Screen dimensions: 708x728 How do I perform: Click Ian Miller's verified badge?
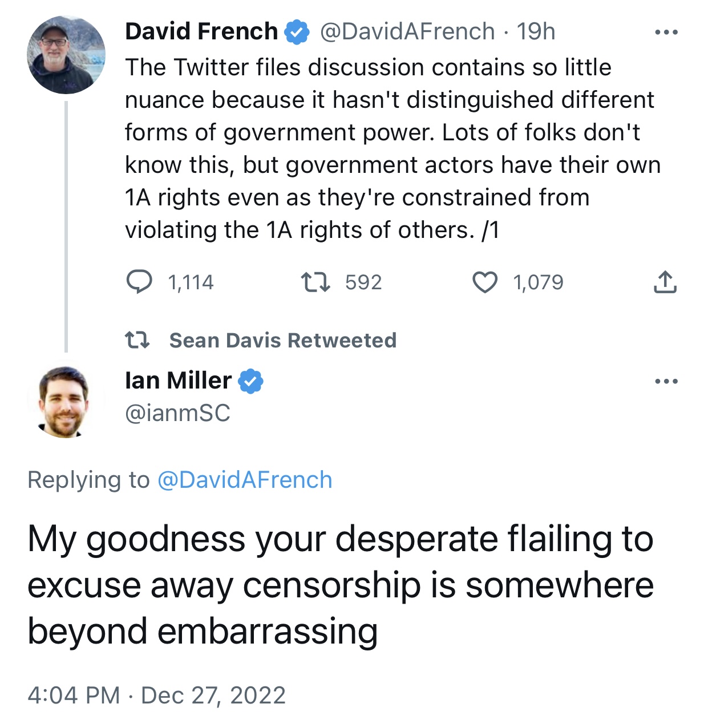coord(250,381)
